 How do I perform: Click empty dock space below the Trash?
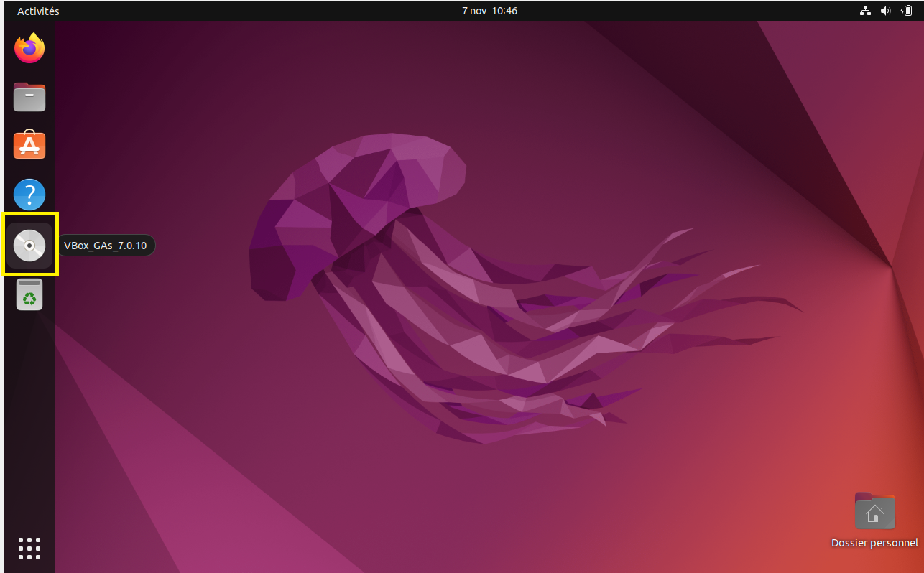click(x=29, y=416)
